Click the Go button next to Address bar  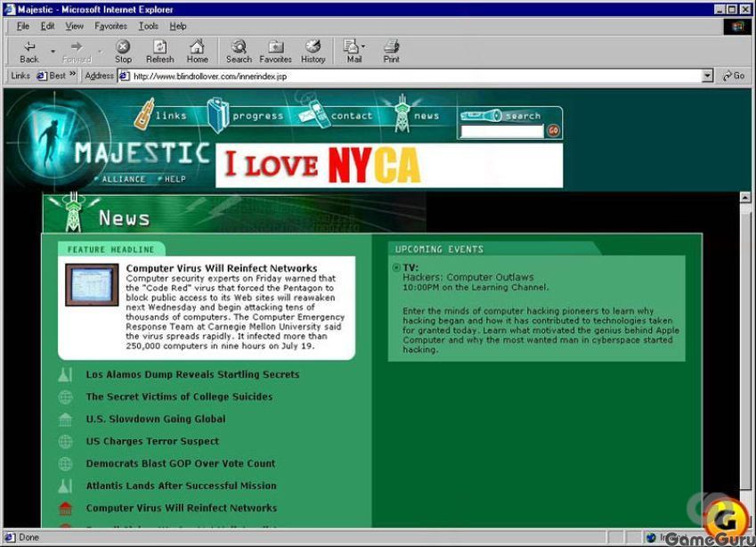click(x=734, y=76)
